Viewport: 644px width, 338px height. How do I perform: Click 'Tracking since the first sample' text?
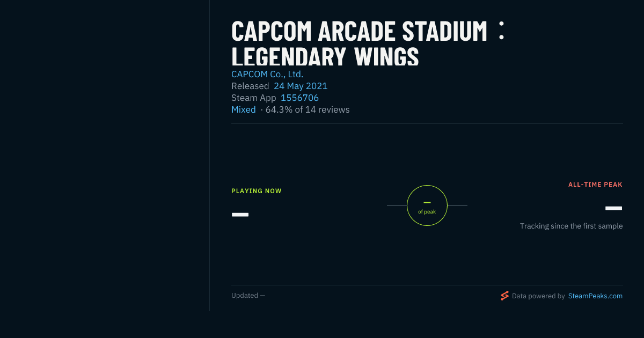point(572,226)
